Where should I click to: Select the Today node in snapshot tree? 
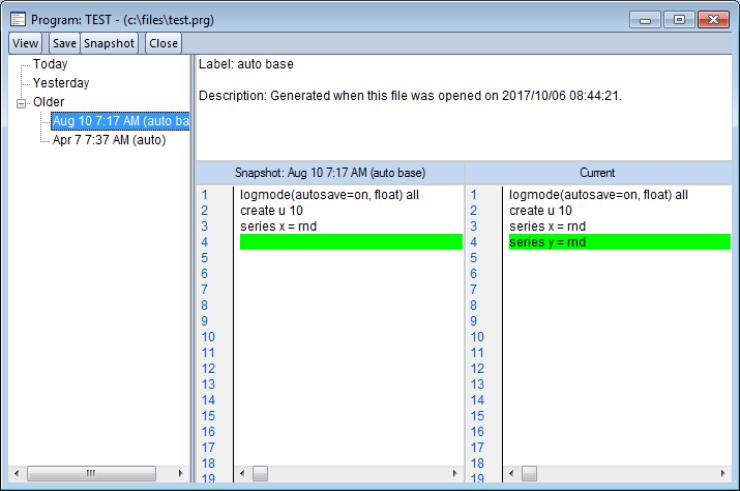tap(50, 64)
